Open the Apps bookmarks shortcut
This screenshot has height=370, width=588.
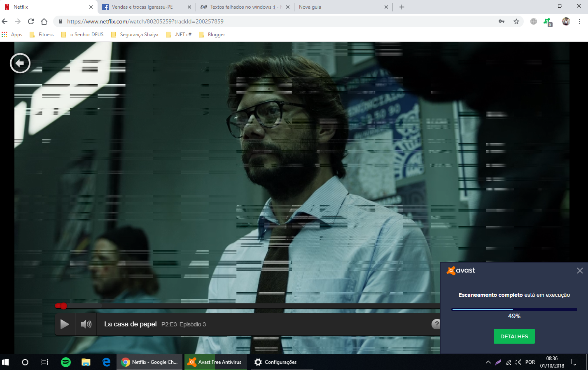point(12,35)
